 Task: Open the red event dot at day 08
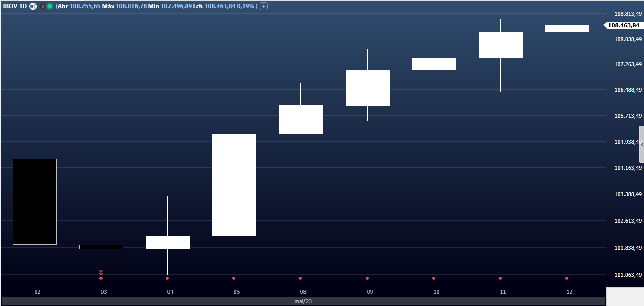click(300, 278)
